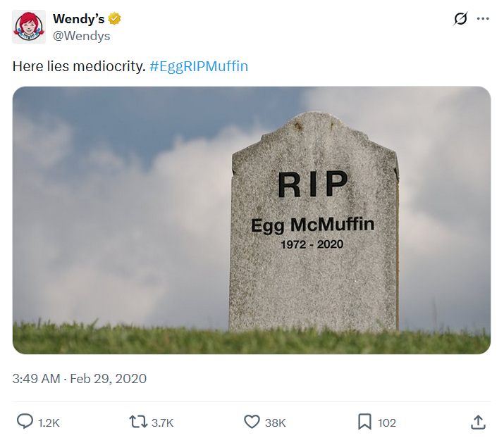Click the RIP lettering on the gravestone photo

[x=313, y=184]
